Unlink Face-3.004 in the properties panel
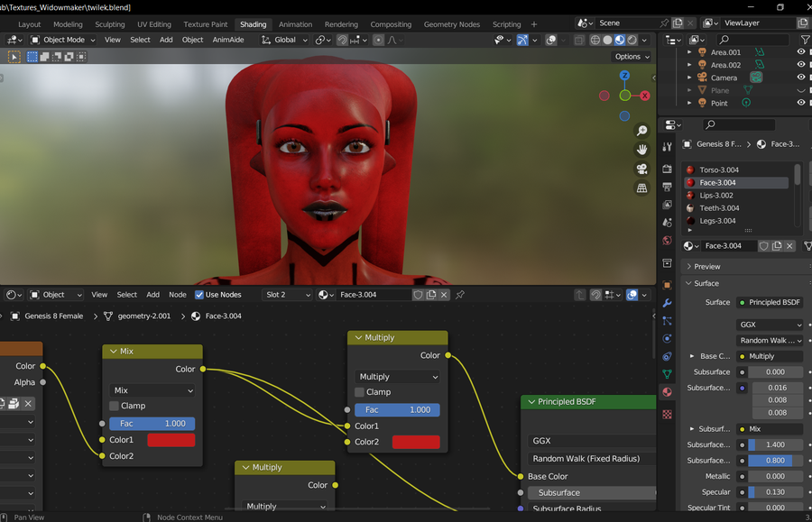This screenshot has width=812, height=522. click(789, 246)
